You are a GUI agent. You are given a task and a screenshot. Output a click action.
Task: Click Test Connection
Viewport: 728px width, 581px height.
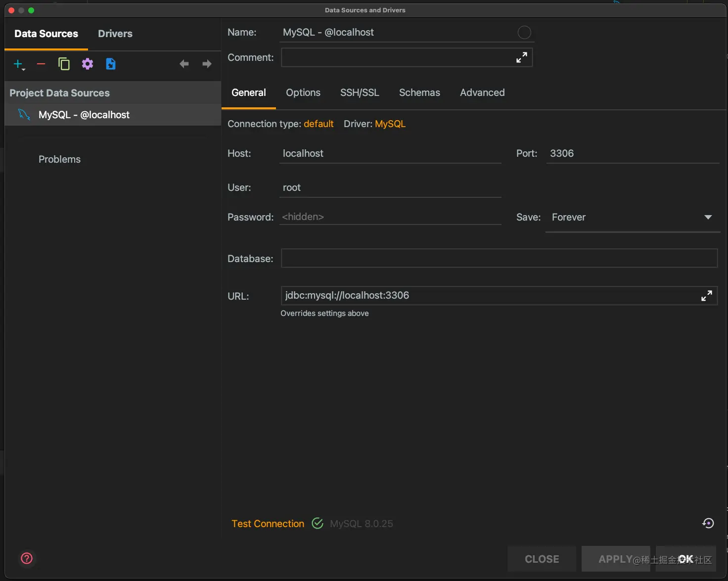click(x=268, y=524)
